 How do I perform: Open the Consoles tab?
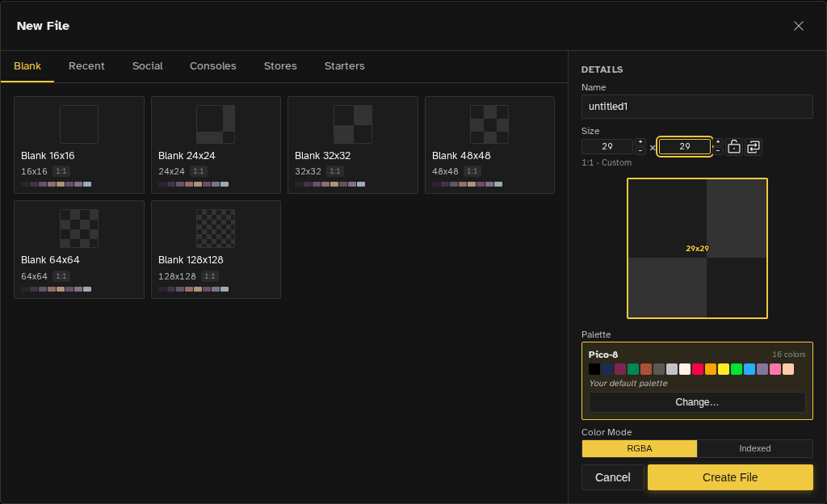click(x=213, y=66)
